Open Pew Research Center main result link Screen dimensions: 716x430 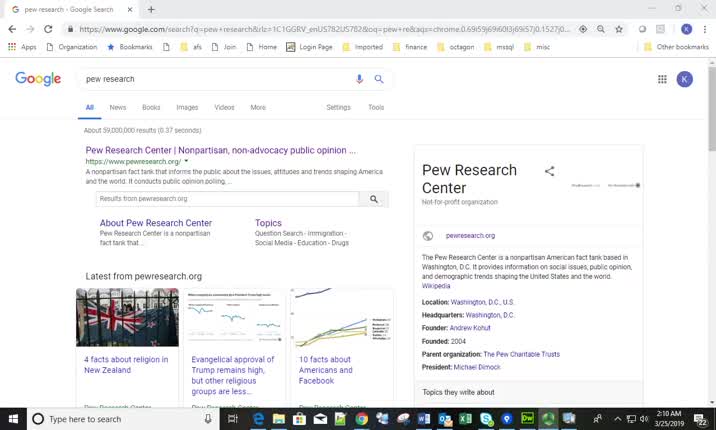click(x=221, y=150)
